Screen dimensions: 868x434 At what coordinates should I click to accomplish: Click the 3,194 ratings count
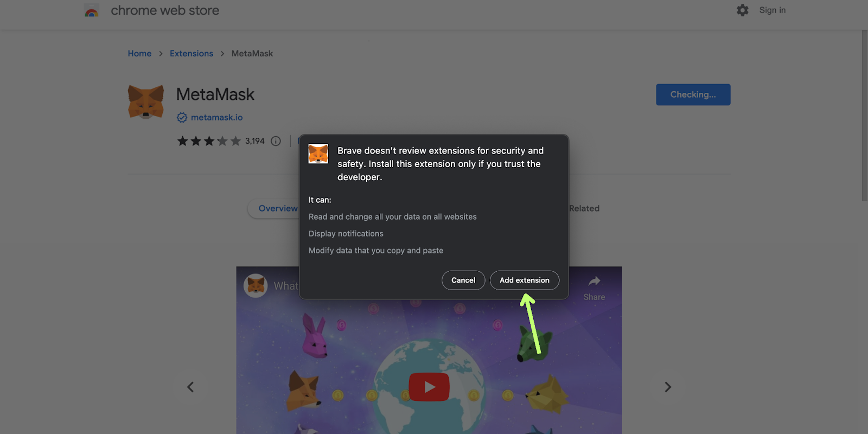tap(254, 141)
